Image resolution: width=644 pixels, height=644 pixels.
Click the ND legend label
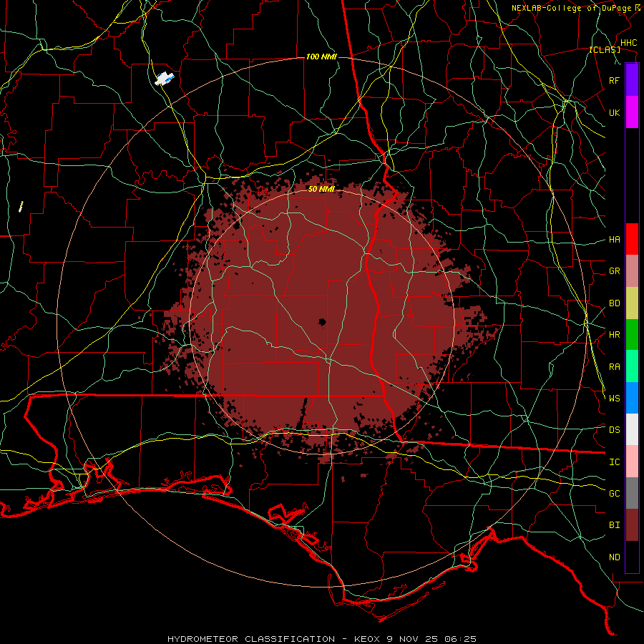pos(614,557)
